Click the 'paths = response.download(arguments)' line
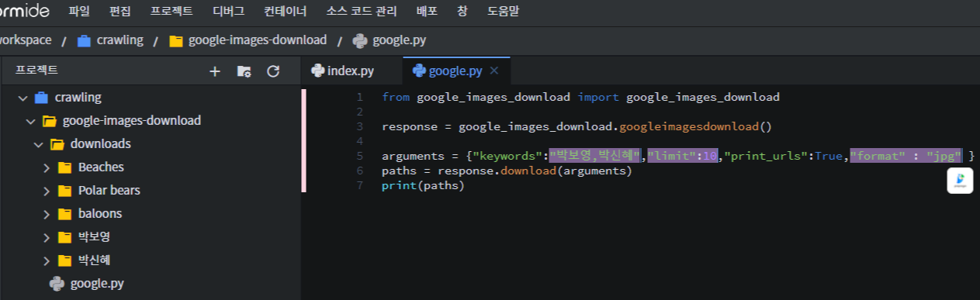The width and height of the screenshot is (980, 300). [x=507, y=171]
